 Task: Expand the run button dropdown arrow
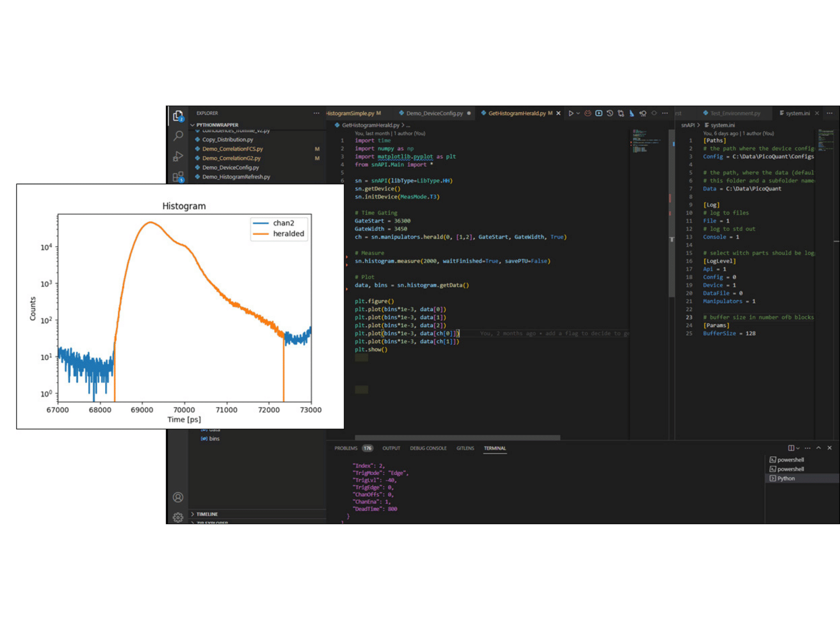pos(578,113)
